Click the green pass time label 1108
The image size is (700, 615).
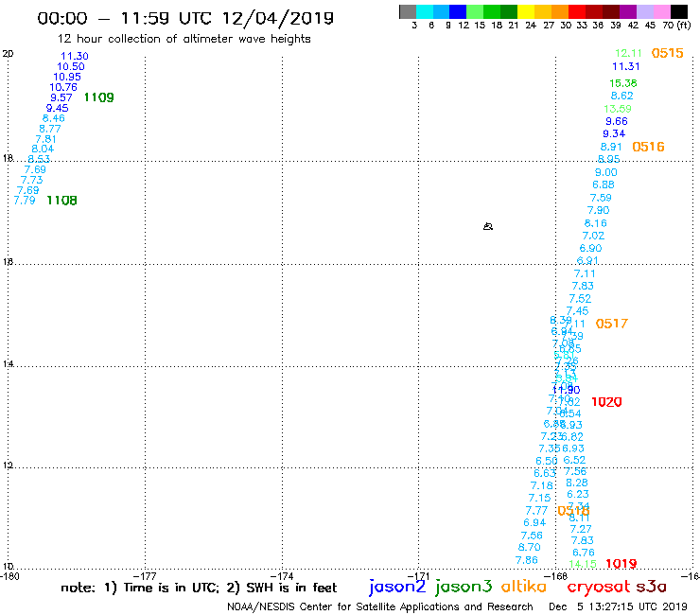point(61,201)
